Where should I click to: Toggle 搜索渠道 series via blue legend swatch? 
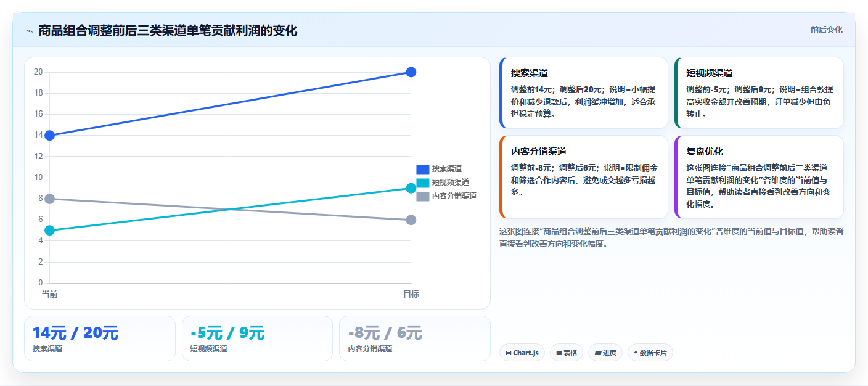pos(422,169)
